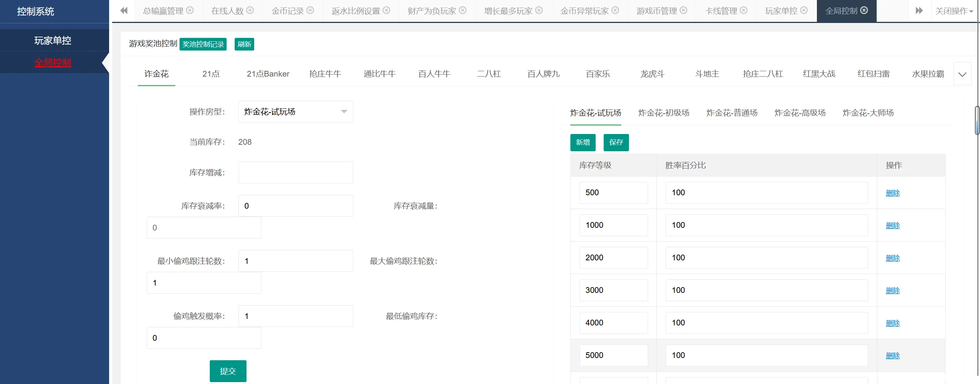Switch to the 21点 game tab

pos(211,74)
